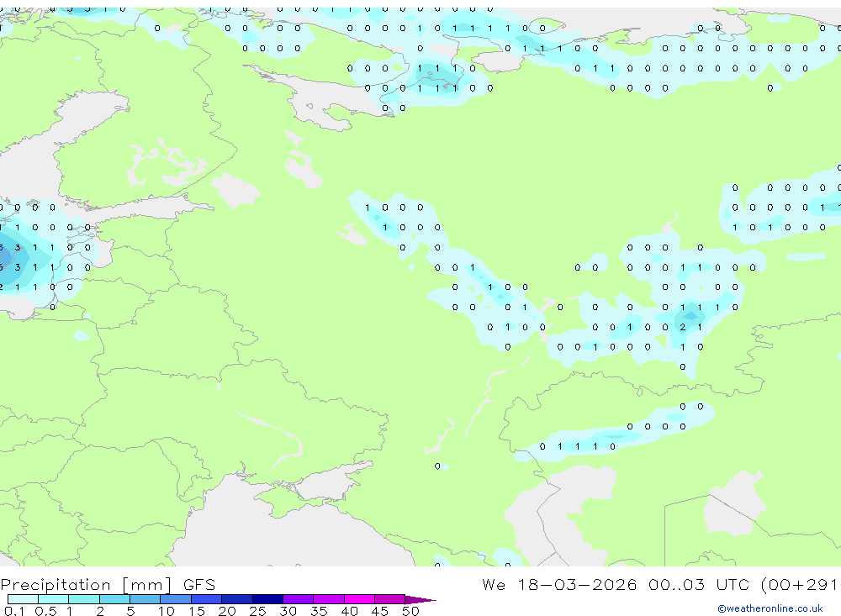The width and height of the screenshot is (841, 616).
Task: Click the 2–5 mm legend swatch
Action: coord(114,599)
